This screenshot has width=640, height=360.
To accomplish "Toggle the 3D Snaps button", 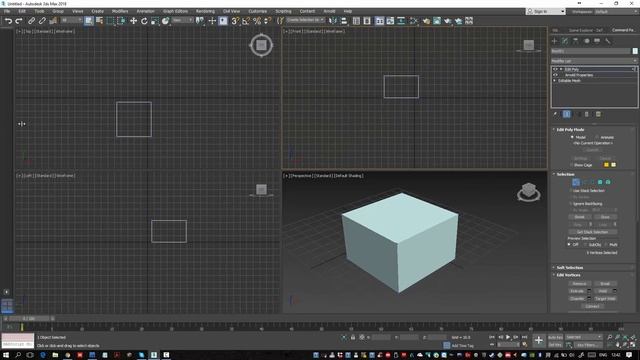I will [235, 21].
